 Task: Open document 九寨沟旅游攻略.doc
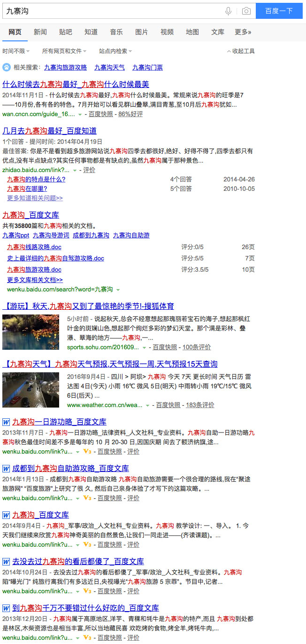[34, 270]
